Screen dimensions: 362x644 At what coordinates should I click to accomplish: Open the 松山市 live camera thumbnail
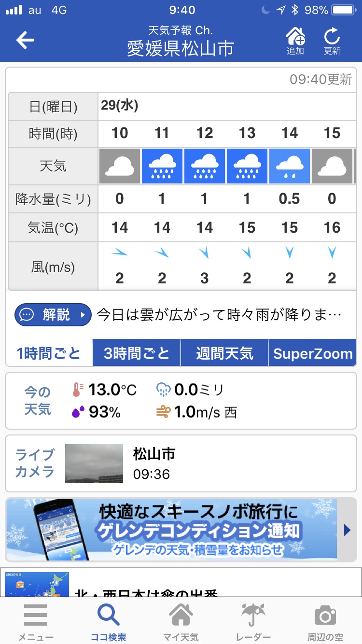(x=94, y=463)
